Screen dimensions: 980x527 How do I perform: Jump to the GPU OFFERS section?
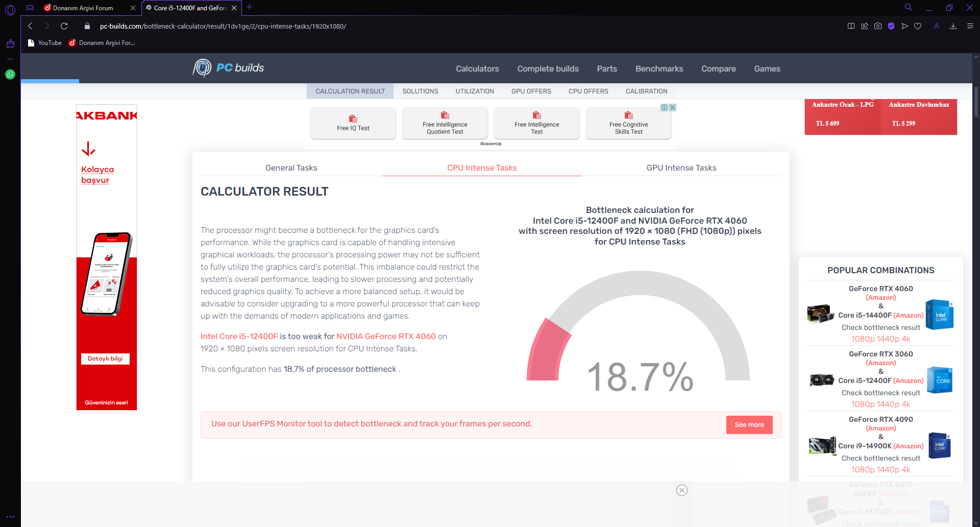click(531, 91)
